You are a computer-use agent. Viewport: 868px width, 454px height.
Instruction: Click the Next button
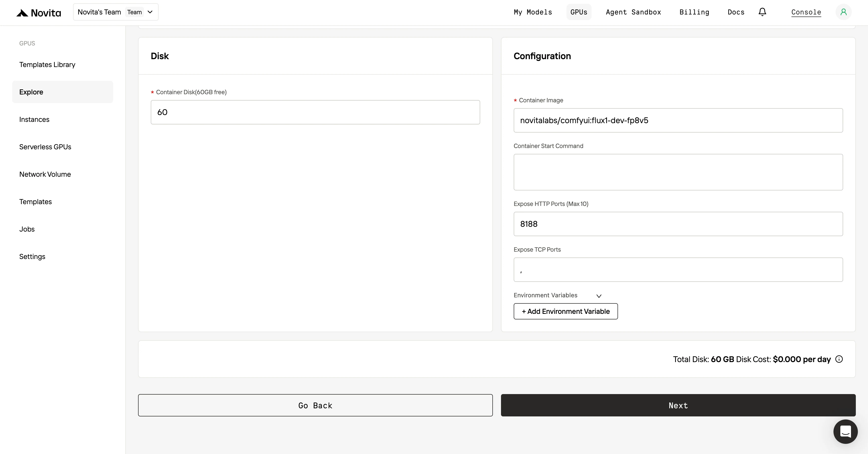(x=678, y=405)
